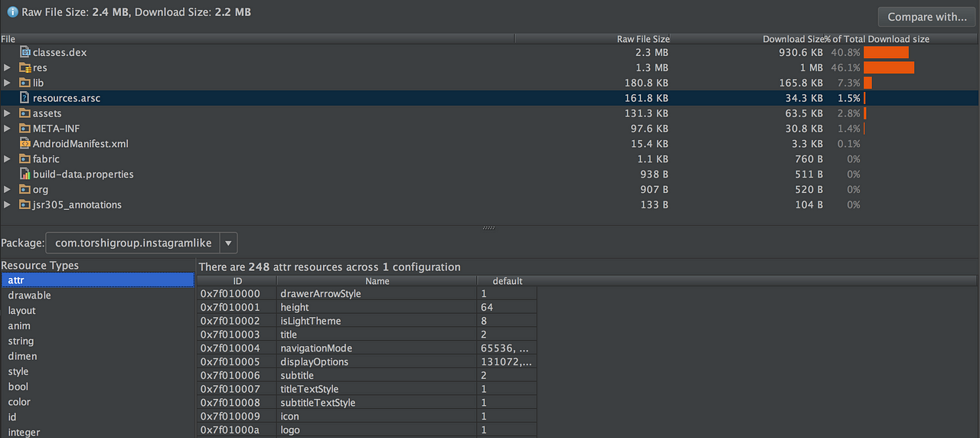
Task: Click the org folder icon
Action: pyautogui.click(x=24, y=189)
